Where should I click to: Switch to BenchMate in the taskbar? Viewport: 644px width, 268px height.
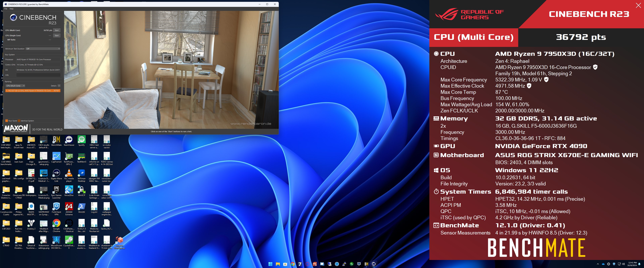(x=366, y=264)
